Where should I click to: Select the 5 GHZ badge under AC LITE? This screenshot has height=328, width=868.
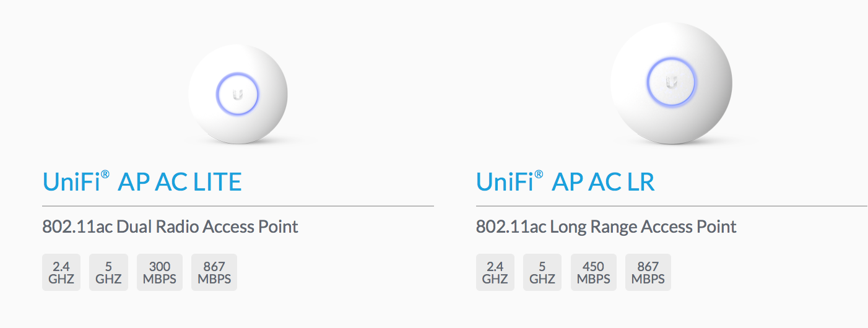tap(108, 272)
